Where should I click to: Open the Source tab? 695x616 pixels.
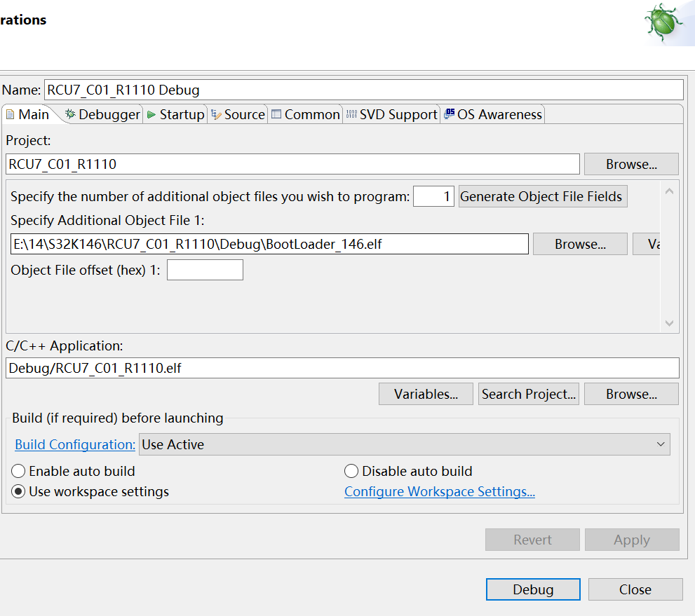coord(238,114)
